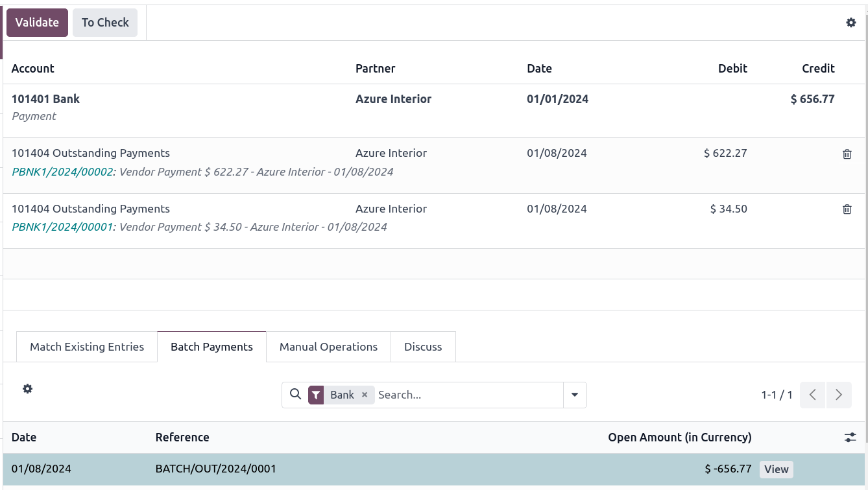Click the Validate button
This screenshot has width=868, height=490.
[x=37, y=22]
